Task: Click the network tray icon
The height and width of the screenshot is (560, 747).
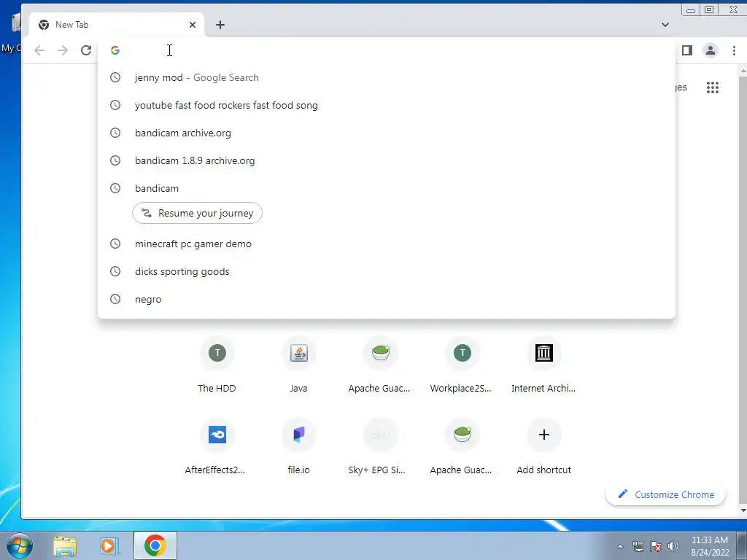Action: coord(638,546)
